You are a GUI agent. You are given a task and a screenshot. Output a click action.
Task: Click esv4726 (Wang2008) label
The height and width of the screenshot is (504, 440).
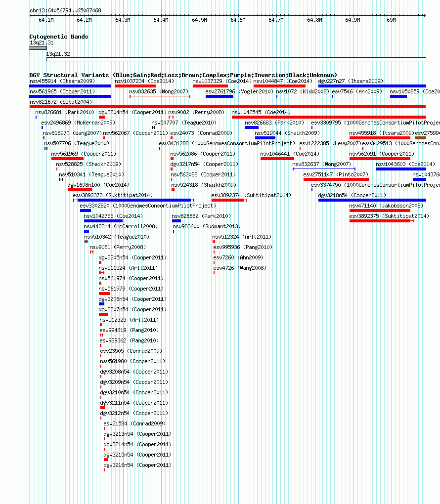(x=240, y=268)
